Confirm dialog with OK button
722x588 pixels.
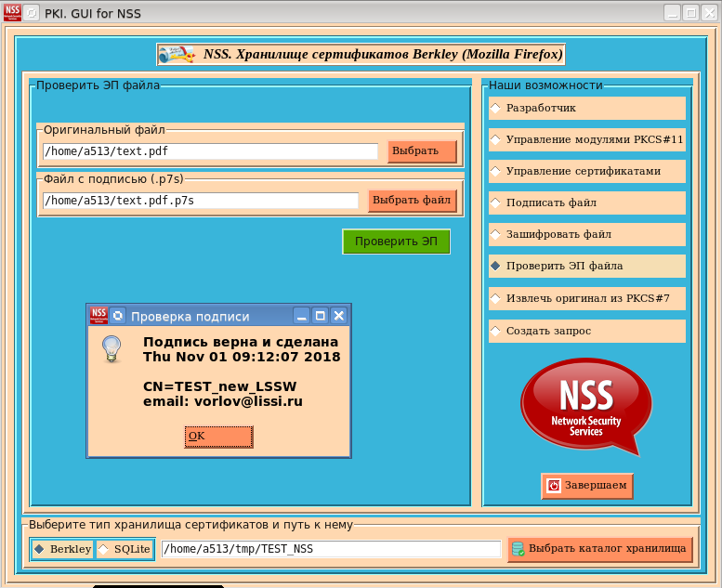click(218, 437)
